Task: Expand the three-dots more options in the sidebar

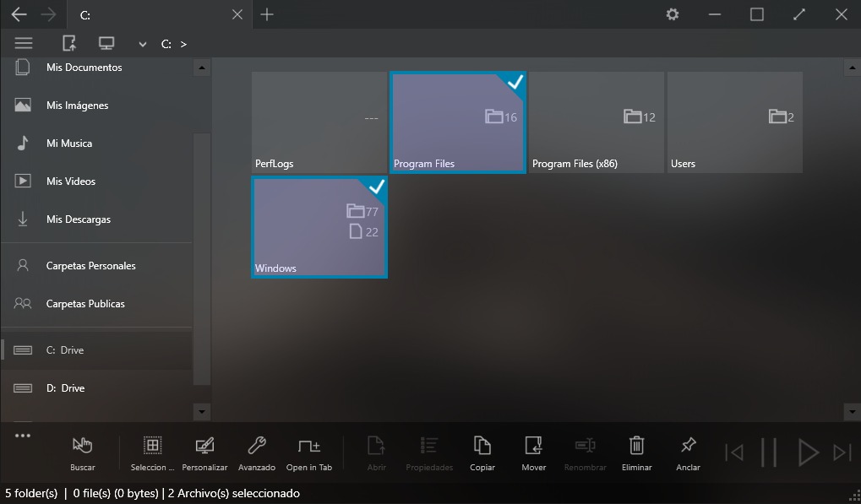Action: click(23, 436)
